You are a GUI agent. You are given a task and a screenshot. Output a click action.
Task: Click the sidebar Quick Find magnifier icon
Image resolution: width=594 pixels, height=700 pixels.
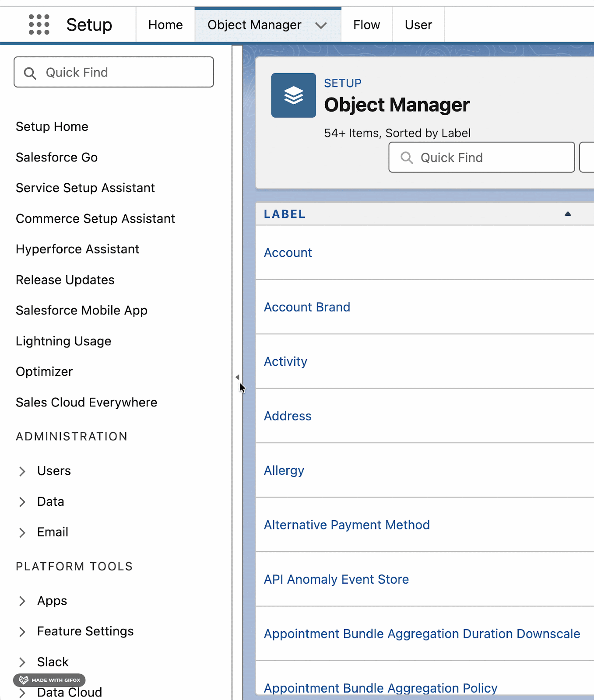[30, 73]
